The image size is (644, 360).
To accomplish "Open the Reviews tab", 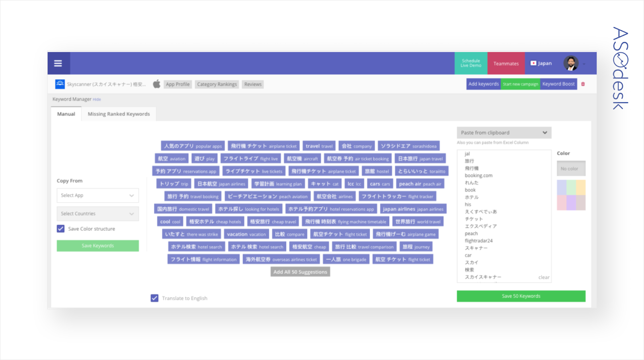I will tap(253, 84).
